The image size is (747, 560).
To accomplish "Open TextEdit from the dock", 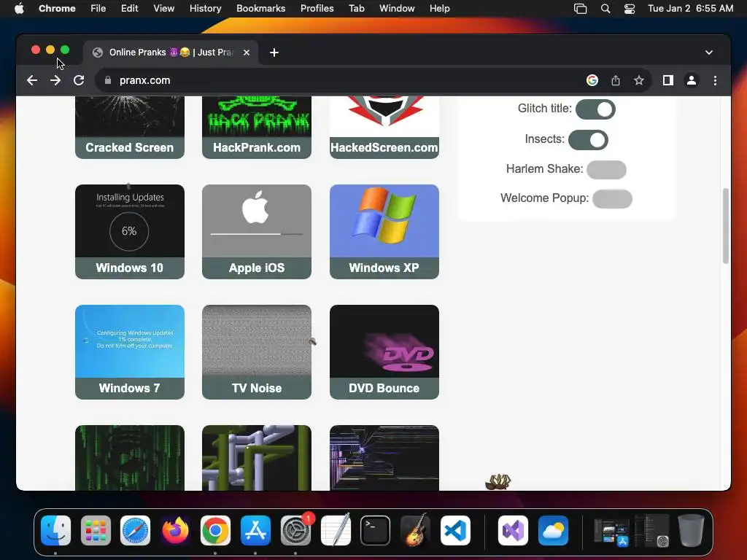I will point(336,530).
